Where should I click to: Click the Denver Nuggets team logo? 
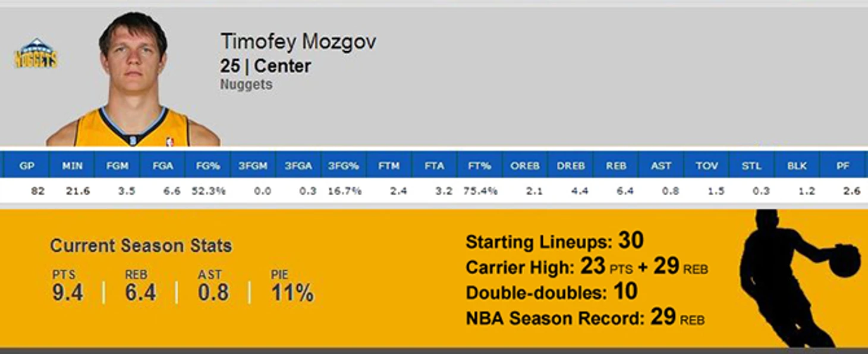point(36,53)
